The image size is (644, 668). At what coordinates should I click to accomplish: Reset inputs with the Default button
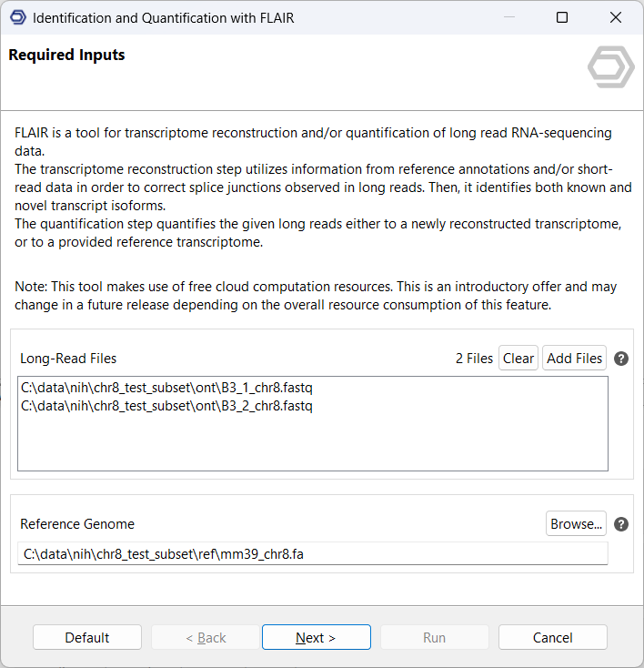point(87,637)
